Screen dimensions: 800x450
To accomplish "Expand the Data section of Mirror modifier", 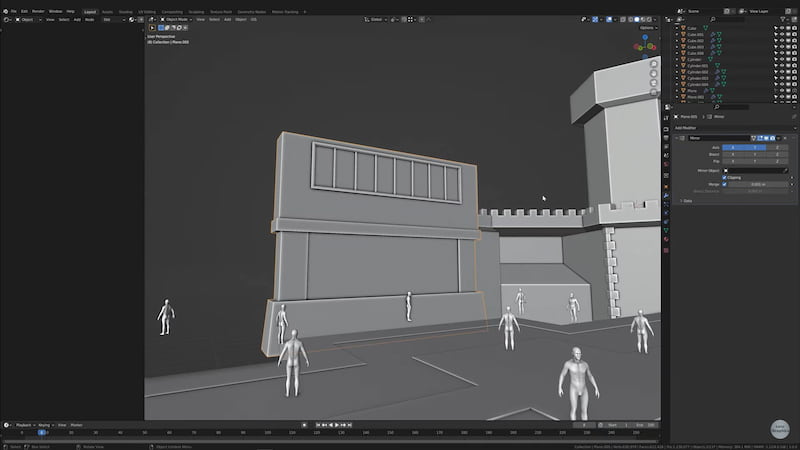I will [x=687, y=201].
